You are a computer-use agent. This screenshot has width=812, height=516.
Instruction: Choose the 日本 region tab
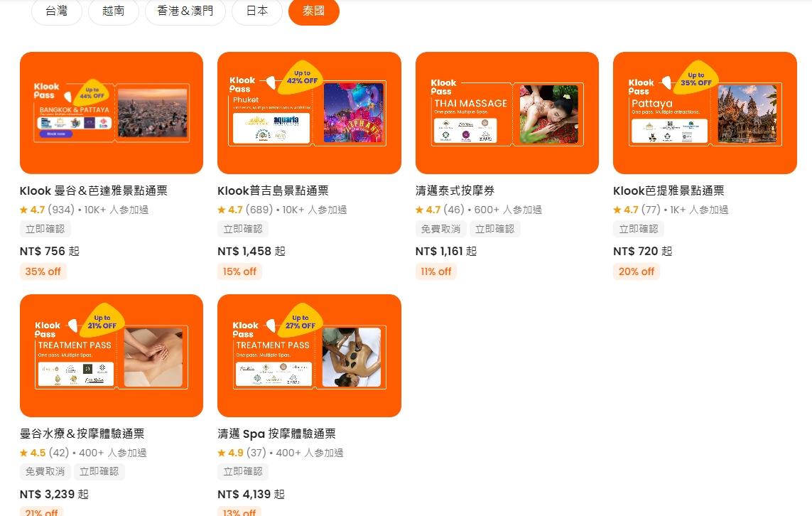(x=257, y=11)
